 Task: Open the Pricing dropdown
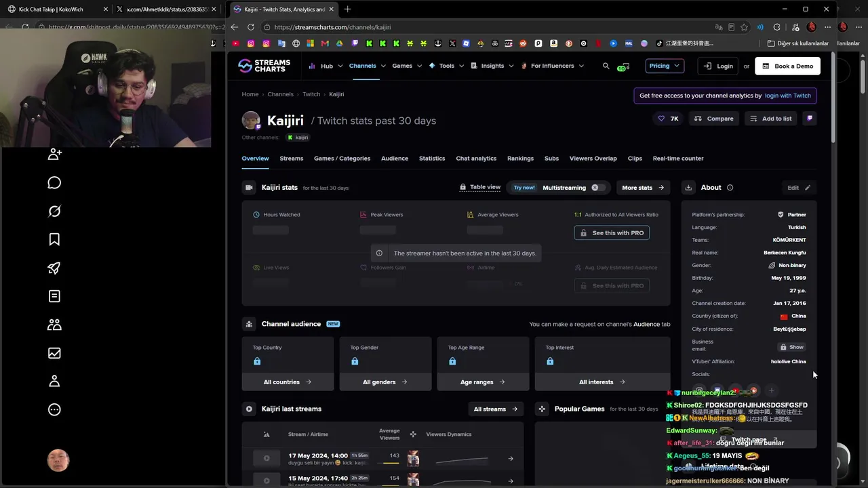click(664, 66)
